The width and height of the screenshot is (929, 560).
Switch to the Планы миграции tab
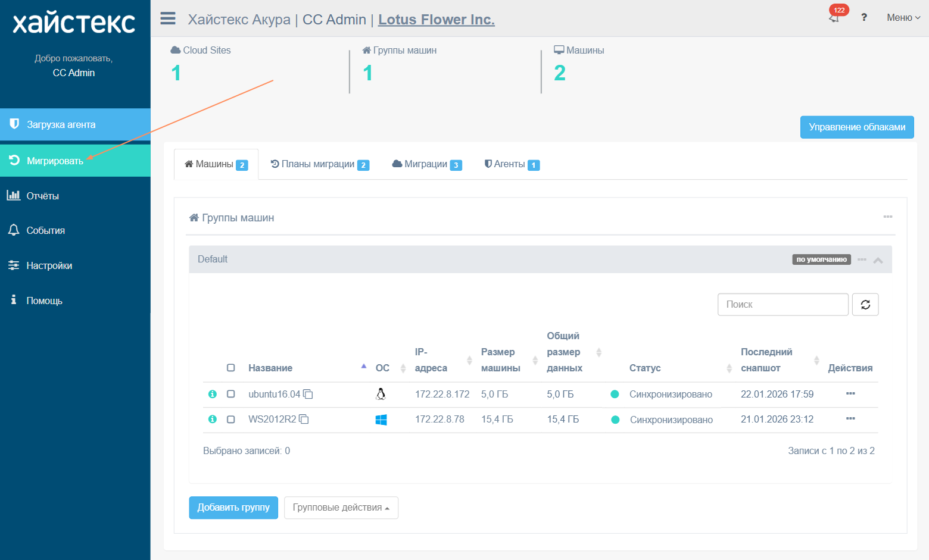coord(320,164)
